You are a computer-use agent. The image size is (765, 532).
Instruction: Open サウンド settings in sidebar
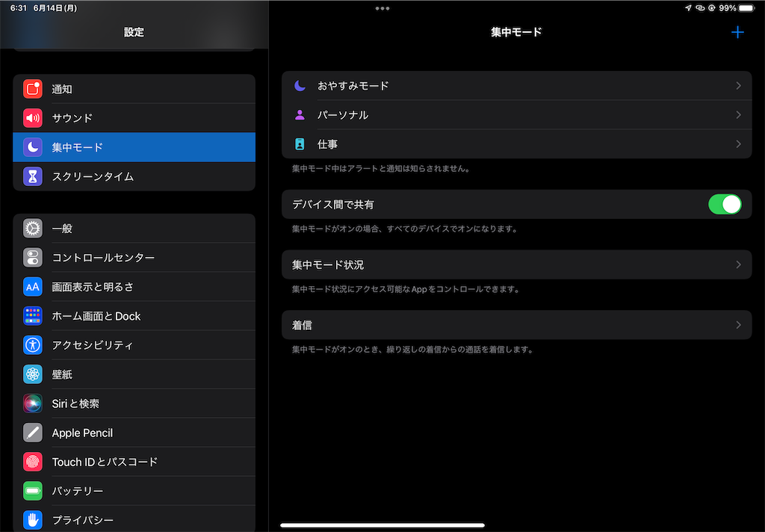pos(134,118)
